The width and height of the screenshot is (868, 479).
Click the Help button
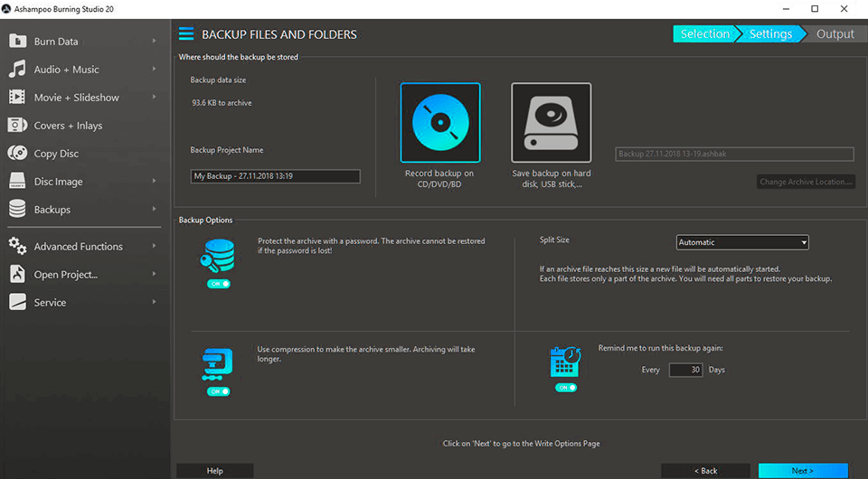(x=215, y=471)
